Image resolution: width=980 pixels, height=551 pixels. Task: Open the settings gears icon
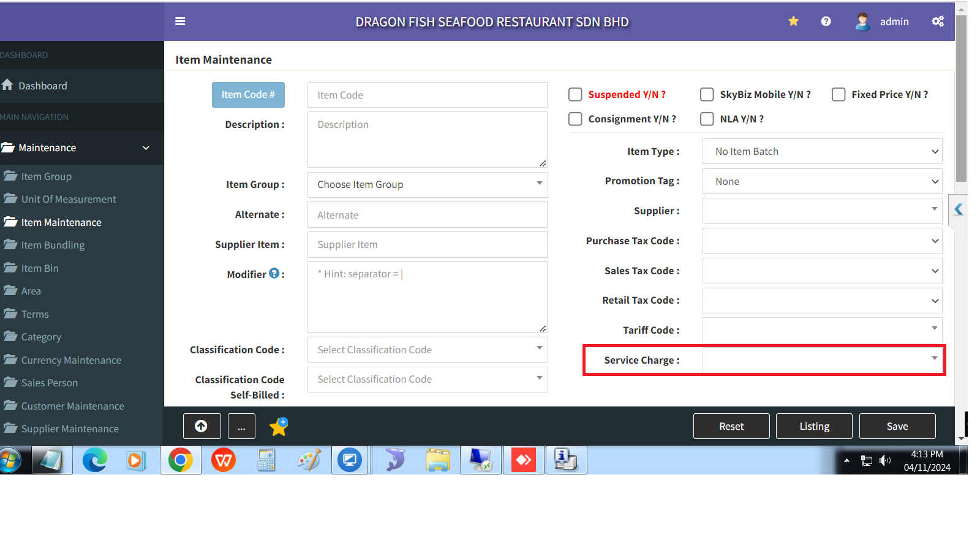click(937, 21)
